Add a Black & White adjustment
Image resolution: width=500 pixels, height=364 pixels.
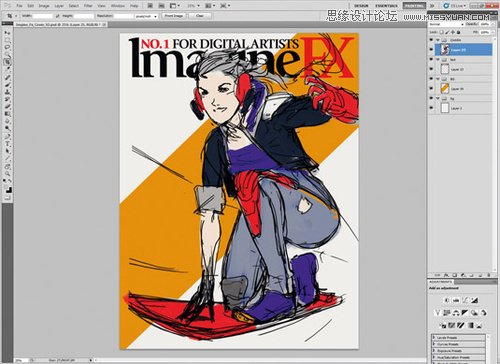click(465, 313)
